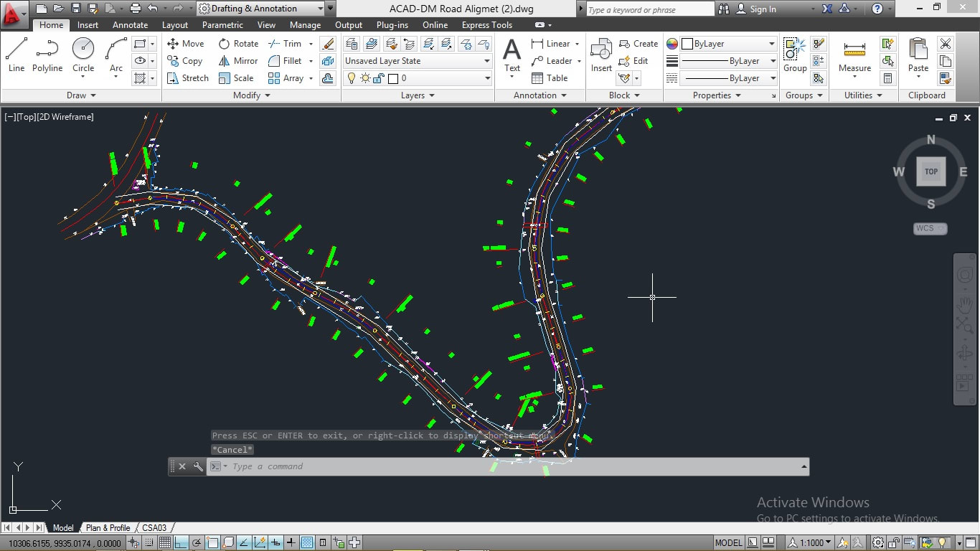
Task: Toggle Grid Display in status bar
Action: pyautogui.click(x=165, y=543)
